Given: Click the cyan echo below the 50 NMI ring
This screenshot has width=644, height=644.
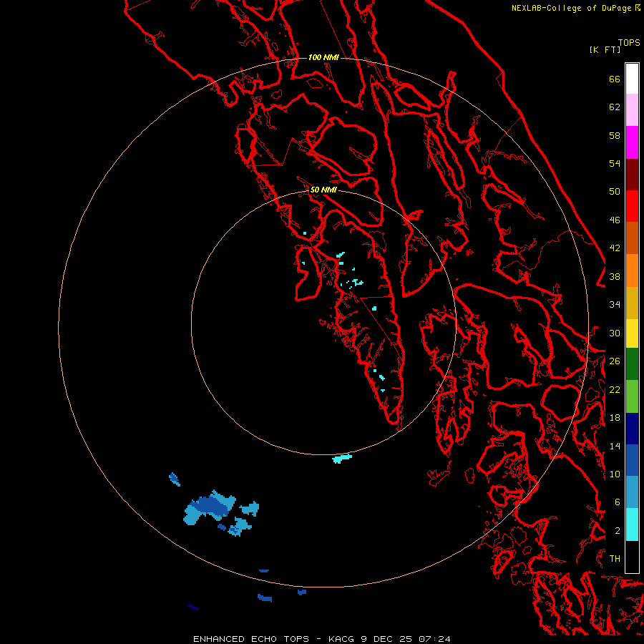Looking at the screenshot, I should (342, 459).
